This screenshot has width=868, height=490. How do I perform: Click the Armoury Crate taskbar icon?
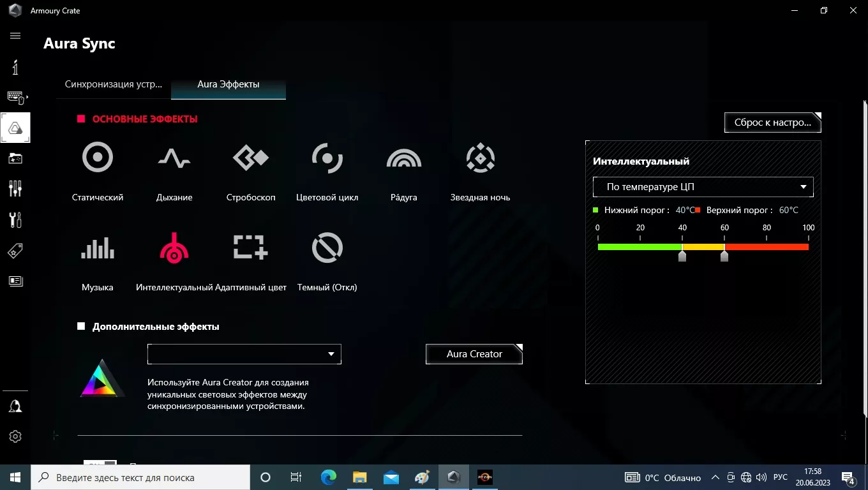click(x=454, y=477)
